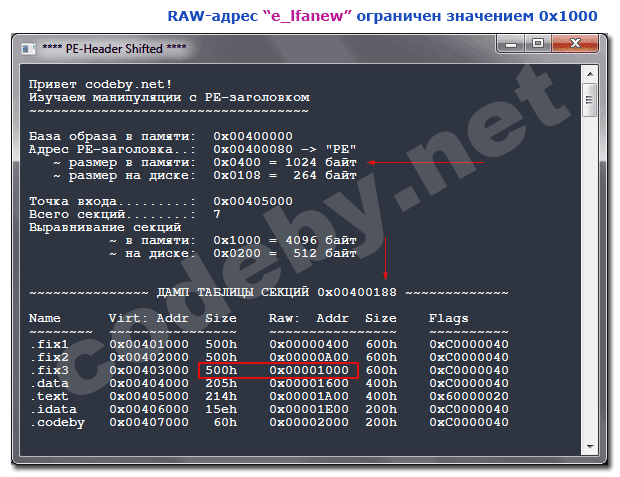
Task: Click raw address 0x00001A00
Action: tap(309, 396)
